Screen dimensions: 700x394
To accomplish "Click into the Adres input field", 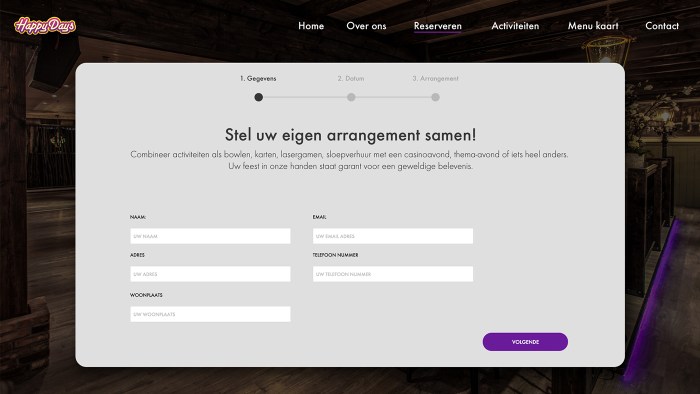I will [210, 274].
